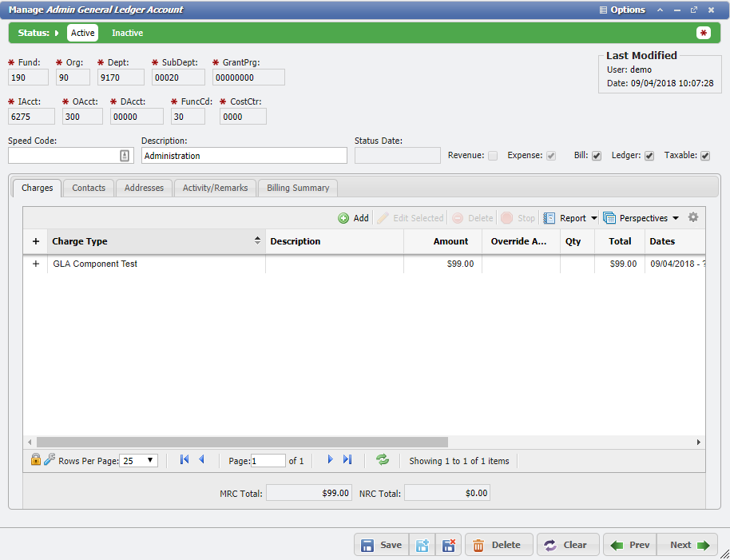This screenshot has height=560, width=730.
Task: Set the status to Inactive
Action: click(127, 33)
